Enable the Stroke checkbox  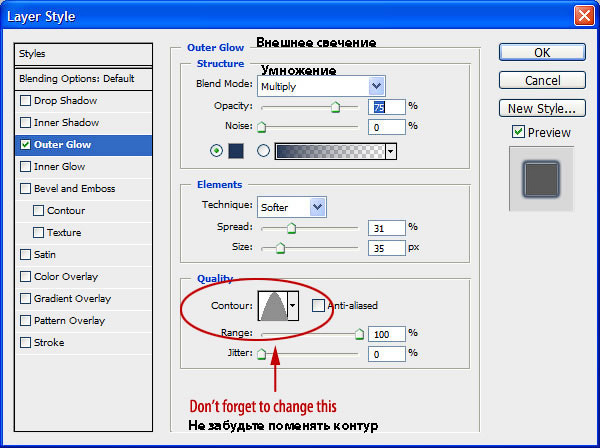(25, 342)
